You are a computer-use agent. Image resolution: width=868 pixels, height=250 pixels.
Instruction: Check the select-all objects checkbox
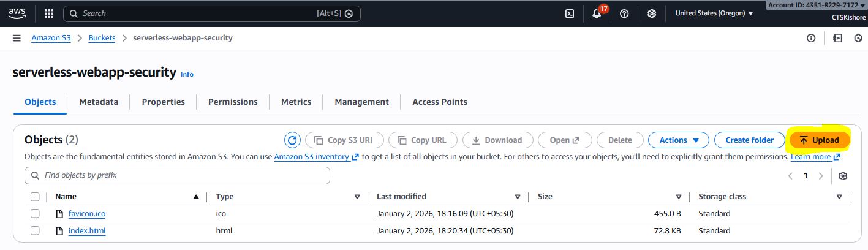tap(35, 197)
